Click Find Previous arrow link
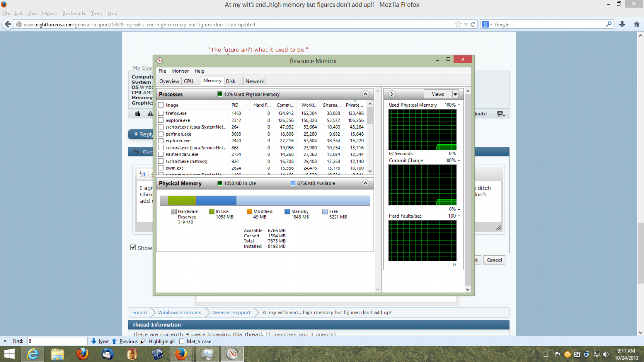This screenshot has width=644, height=362. 125,341
